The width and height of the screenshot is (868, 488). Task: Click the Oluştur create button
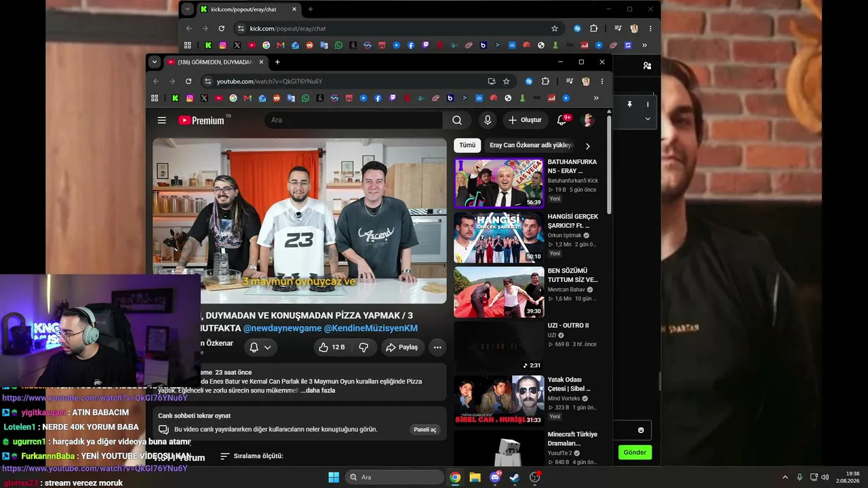526,120
